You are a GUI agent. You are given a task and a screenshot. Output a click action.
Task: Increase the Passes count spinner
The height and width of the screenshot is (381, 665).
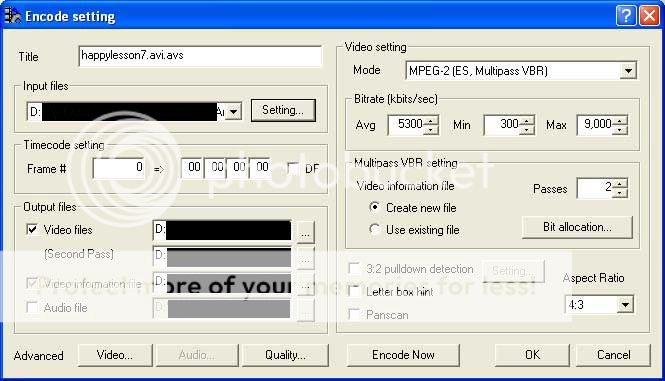point(620,184)
